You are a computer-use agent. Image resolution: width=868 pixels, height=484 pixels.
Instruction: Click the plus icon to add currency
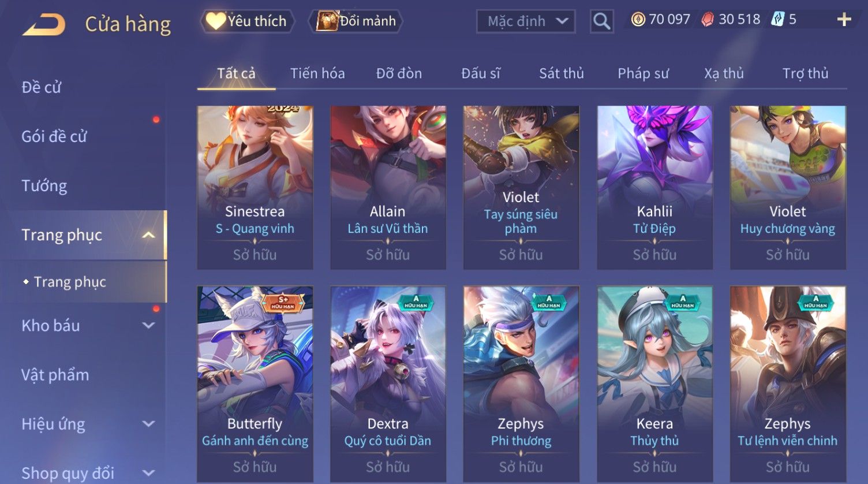[x=844, y=20]
